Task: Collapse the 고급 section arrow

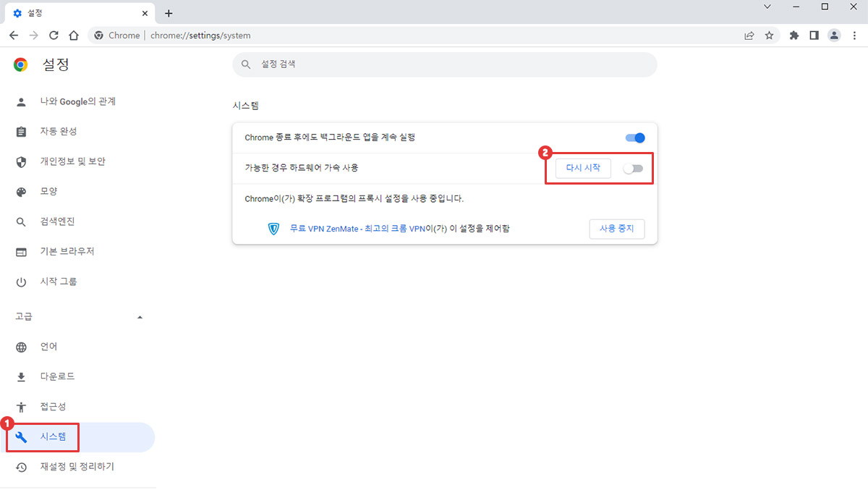Action: (140, 317)
